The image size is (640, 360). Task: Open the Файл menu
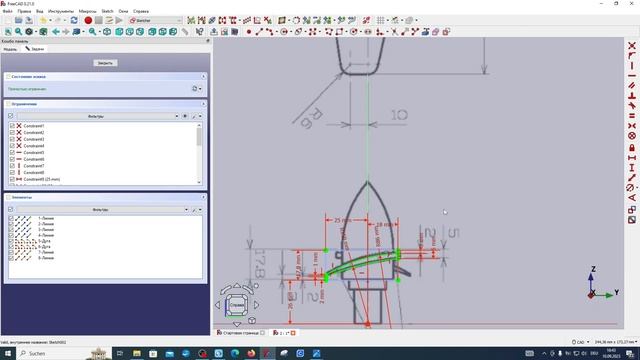pos(7,11)
